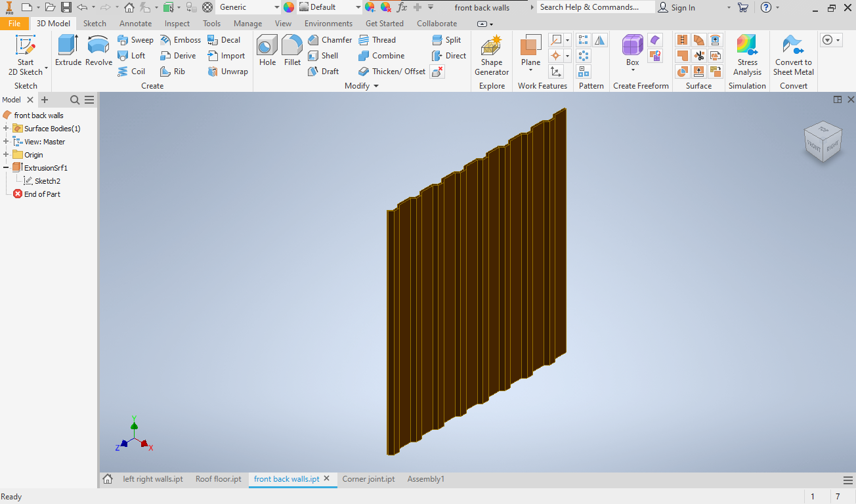Expand the Surface Bodies(1) node
Screen dimensions: 856x504
pyautogui.click(x=6, y=129)
